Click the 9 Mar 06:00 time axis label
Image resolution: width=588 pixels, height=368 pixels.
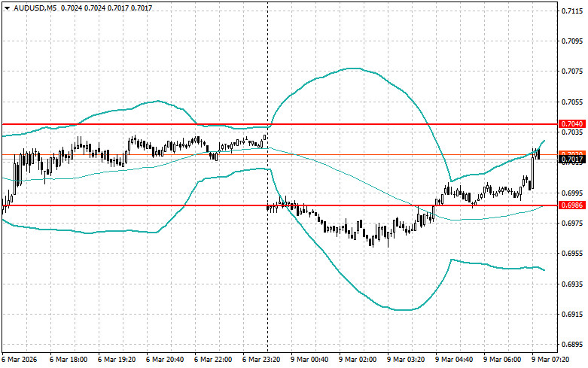click(x=502, y=360)
